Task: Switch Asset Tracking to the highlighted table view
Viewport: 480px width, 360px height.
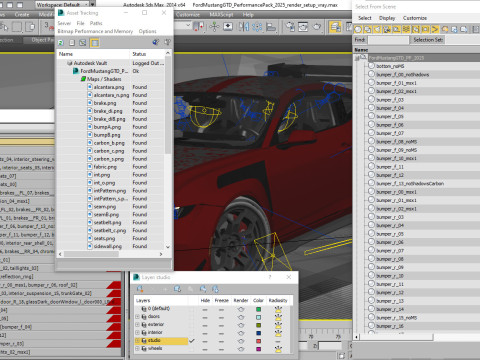Action: pos(95,42)
